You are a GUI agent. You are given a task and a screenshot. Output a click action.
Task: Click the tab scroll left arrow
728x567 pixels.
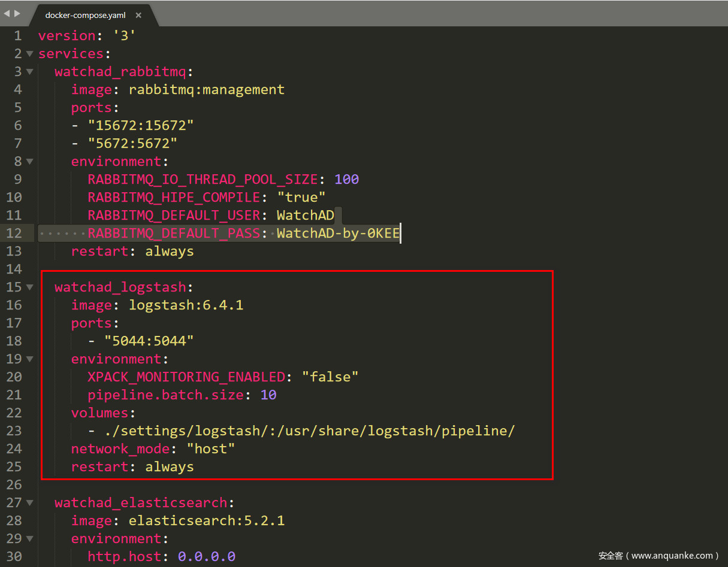tap(7, 13)
